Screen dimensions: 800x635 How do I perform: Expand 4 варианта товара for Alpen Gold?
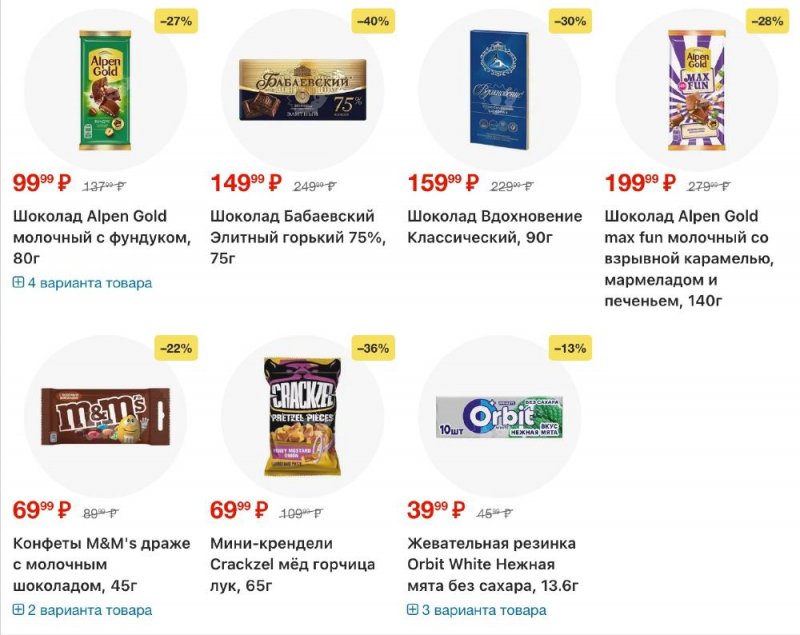click(x=82, y=283)
